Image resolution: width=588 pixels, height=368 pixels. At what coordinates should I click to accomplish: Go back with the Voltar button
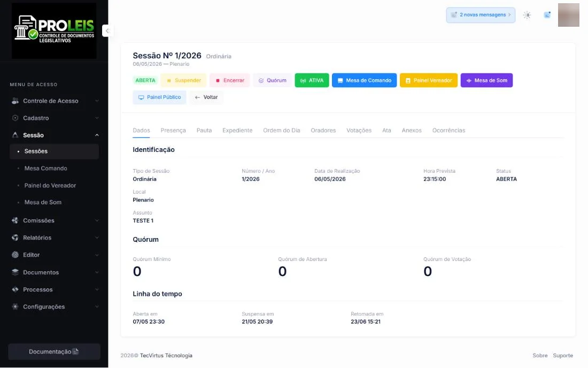pos(206,97)
